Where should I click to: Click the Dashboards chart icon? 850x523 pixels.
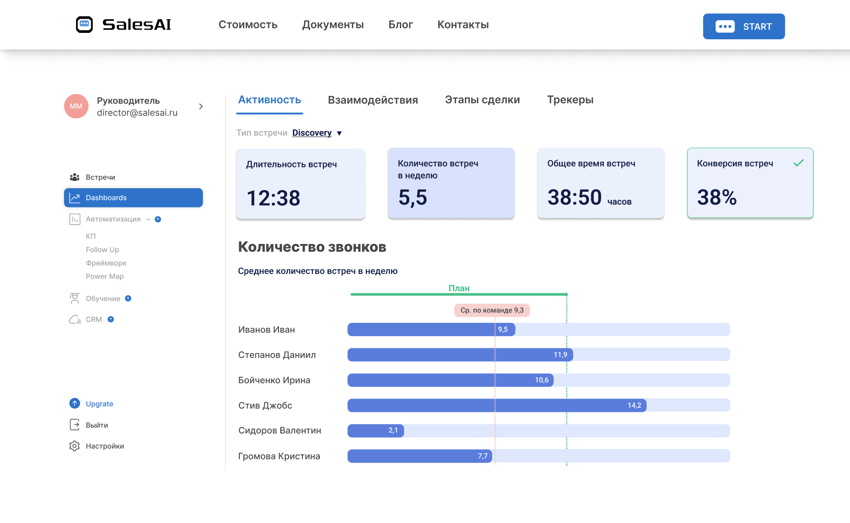click(x=75, y=198)
